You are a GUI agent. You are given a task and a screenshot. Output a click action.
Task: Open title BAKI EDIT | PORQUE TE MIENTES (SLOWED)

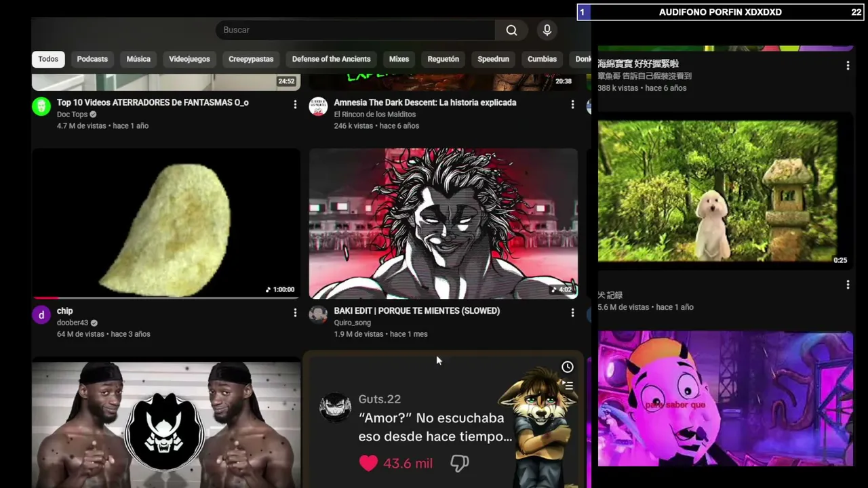[x=417, y=310]
